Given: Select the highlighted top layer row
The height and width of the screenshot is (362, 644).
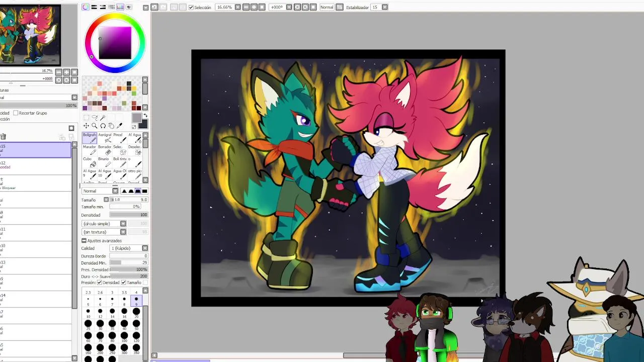Looking at the screenshot, I should (35, 150).
